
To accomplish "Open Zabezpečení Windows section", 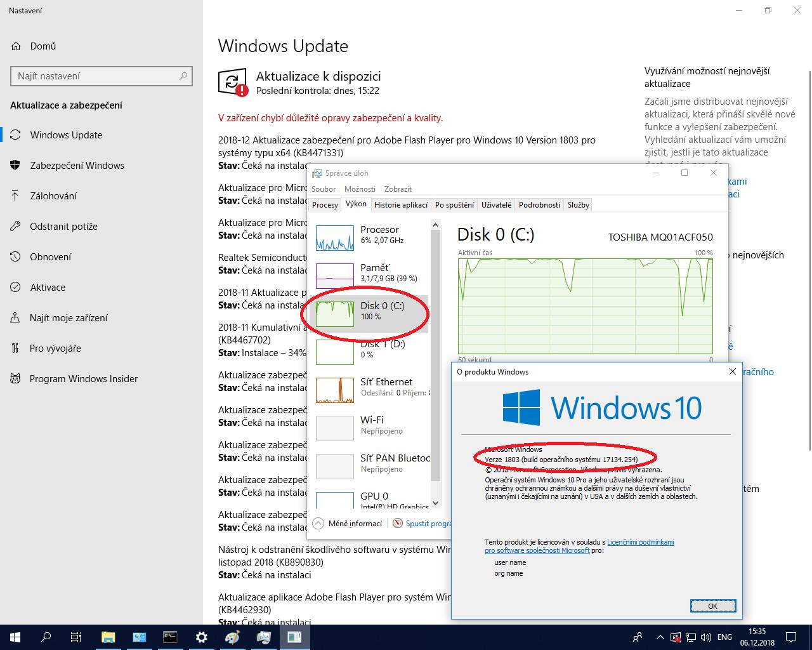I will (77, 165).
